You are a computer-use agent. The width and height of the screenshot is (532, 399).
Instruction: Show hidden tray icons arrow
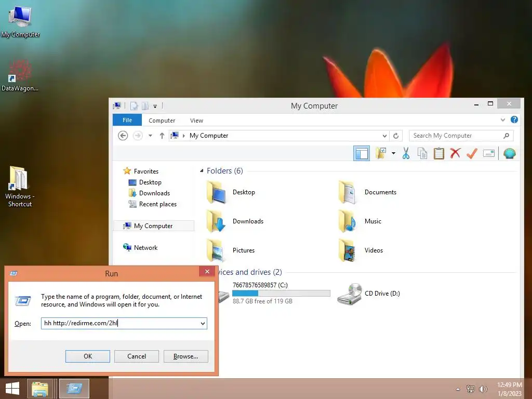click(458, 389)
